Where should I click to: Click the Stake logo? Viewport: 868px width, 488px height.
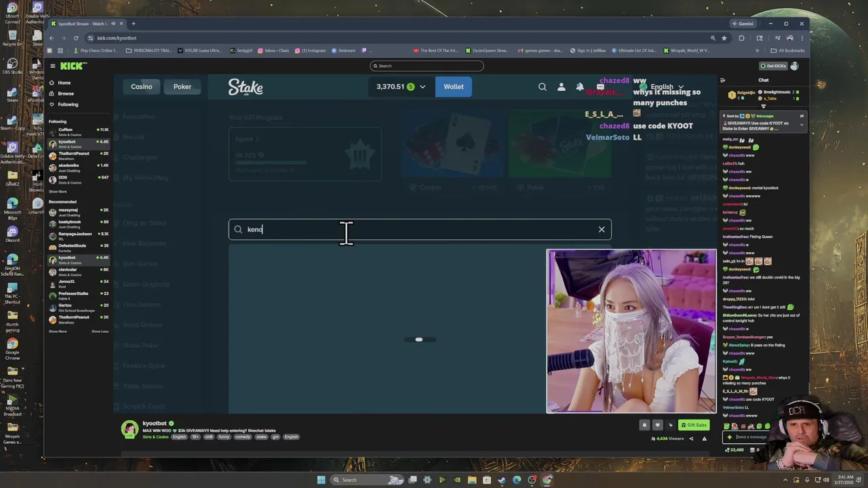(245, 87)
